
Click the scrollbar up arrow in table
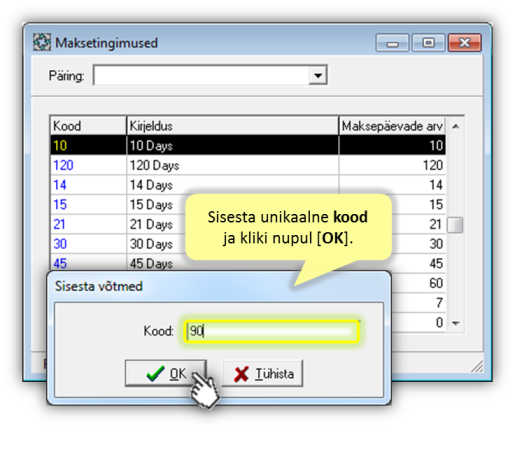(x=456, y=126)
